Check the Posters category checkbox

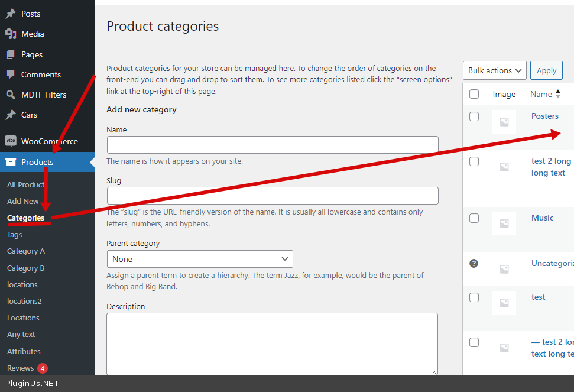coord(474,116)
